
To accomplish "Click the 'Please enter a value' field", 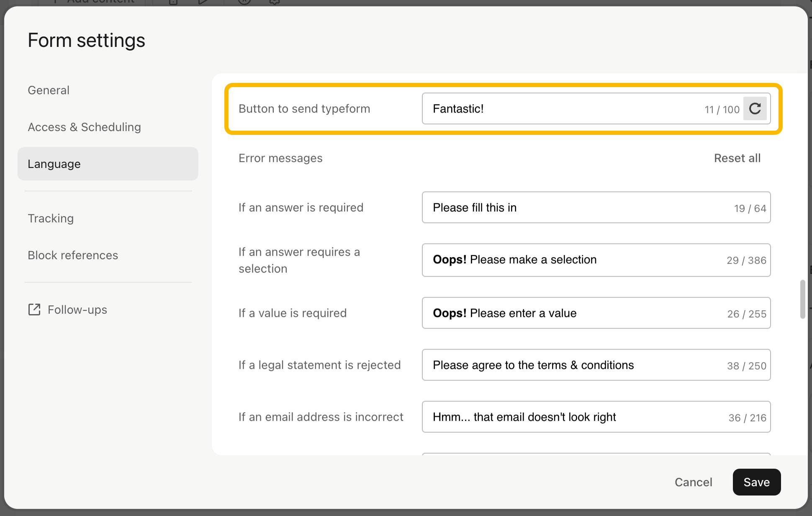I will pyautogui.click(x=578, y=313).
